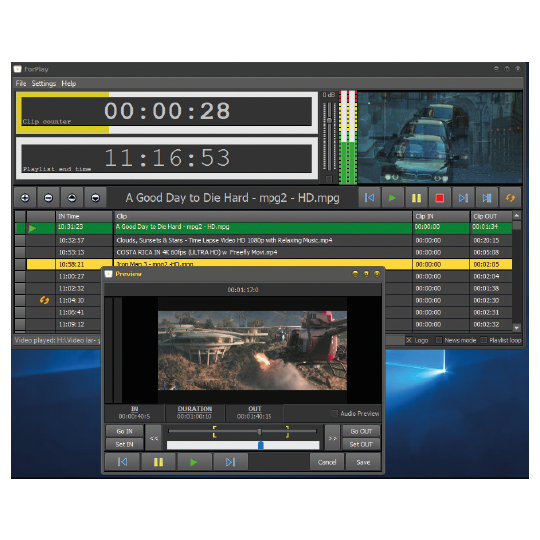Click the row selector box on the 10:53:13 row
Image resolution: width=540 pixels, height=540 pixels.
pyautogui.click(x=20, y=252)
